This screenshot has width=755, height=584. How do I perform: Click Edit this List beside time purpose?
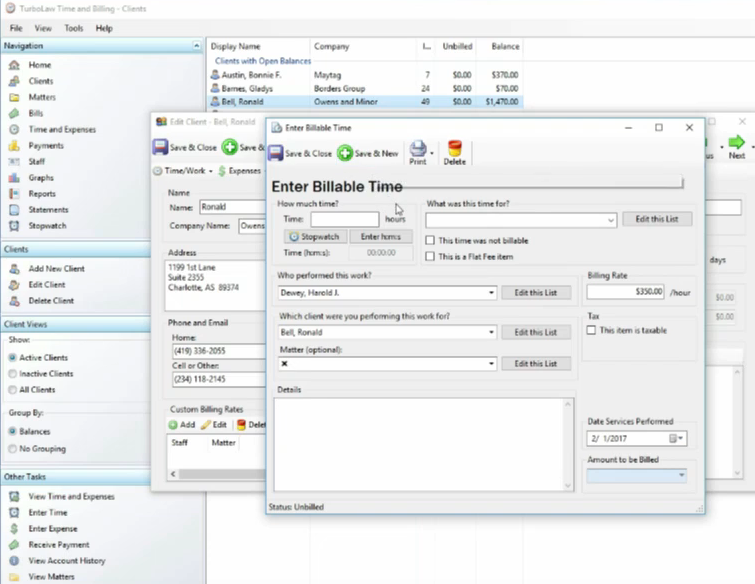657,219
